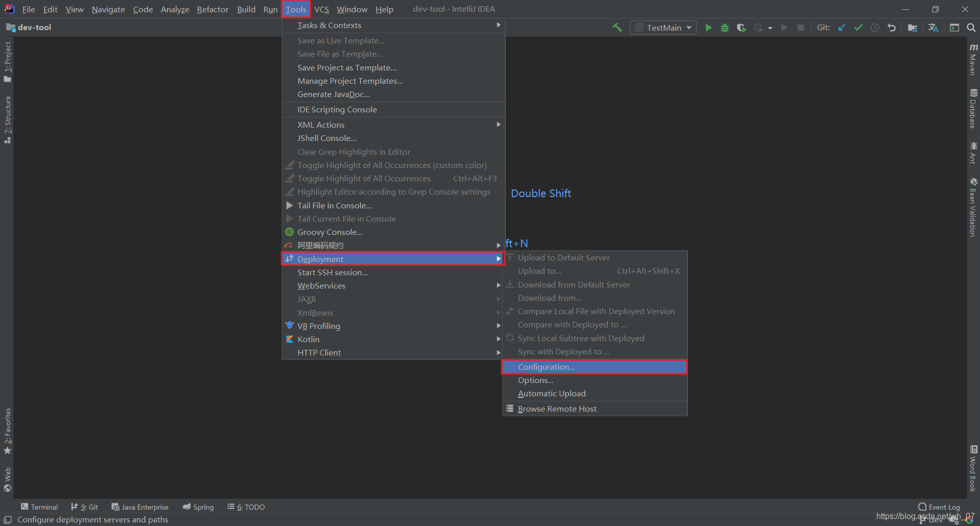Open the Edit menu
The width and height of the screenshot is (980, 526).
click(x=50, y=9)
